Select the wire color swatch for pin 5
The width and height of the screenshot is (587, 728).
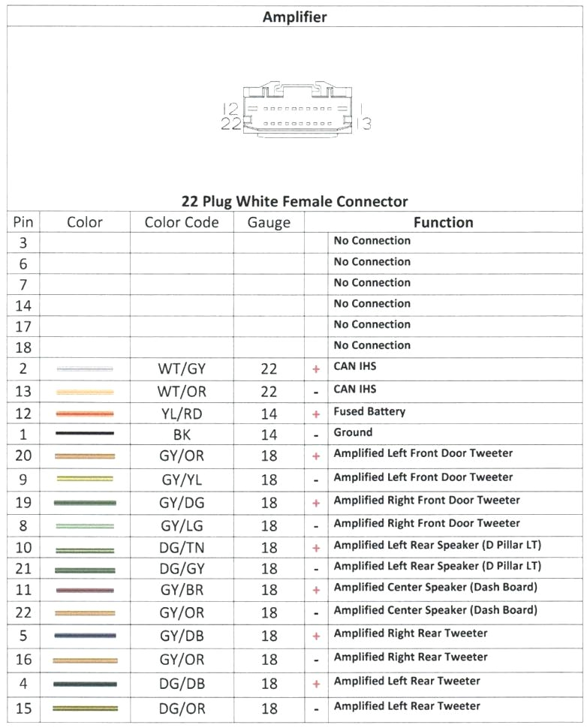85,636
